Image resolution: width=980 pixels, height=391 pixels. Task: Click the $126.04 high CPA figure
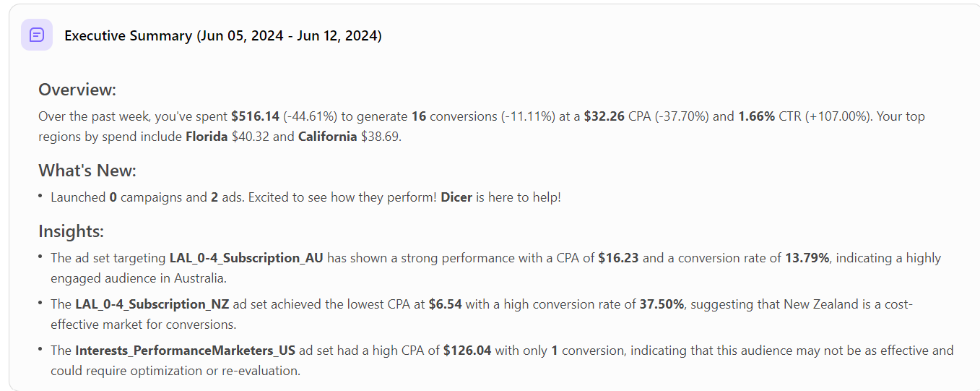467,351
